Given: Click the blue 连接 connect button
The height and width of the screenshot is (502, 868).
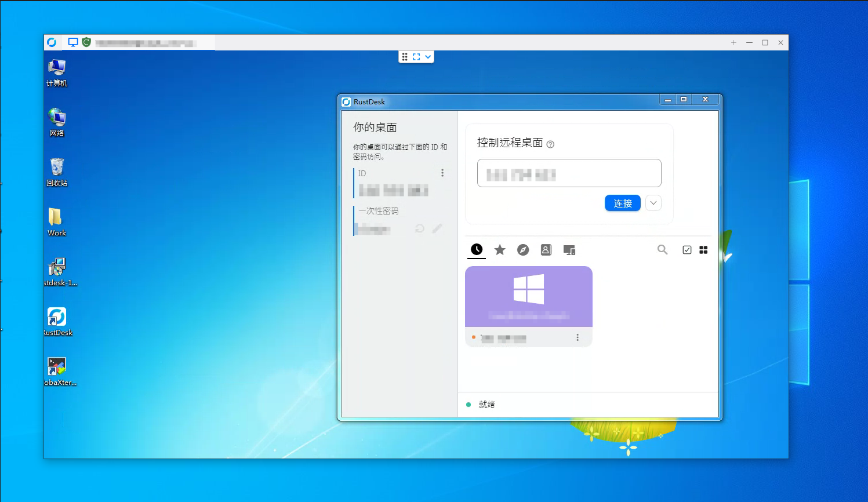Looking at the screenshot, I should pyautogui.click(x=623, y=203).
